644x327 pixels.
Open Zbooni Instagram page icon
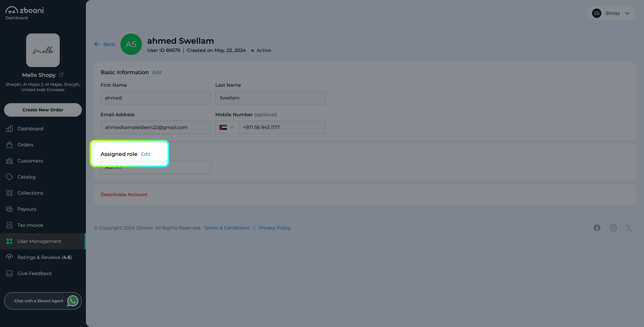point(613,228)
